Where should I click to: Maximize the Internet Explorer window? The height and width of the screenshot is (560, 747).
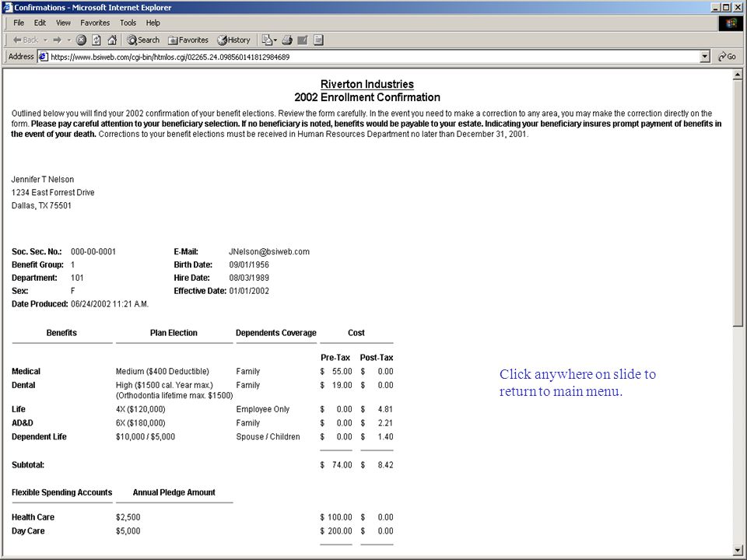[x=726, y=7]
